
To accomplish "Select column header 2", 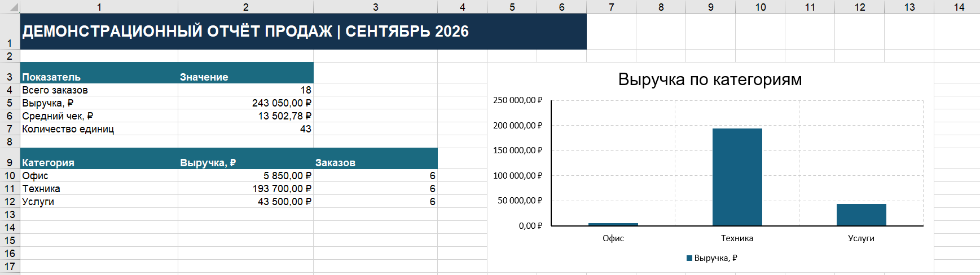I will point(246,7).
